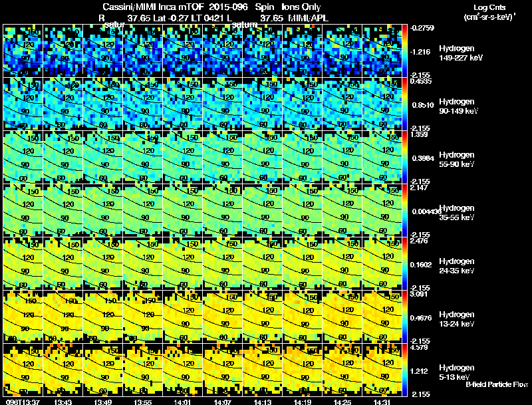Click the 'Ions Only' title text
Viewport: 532px width, 405px height.
click(301, 7)
